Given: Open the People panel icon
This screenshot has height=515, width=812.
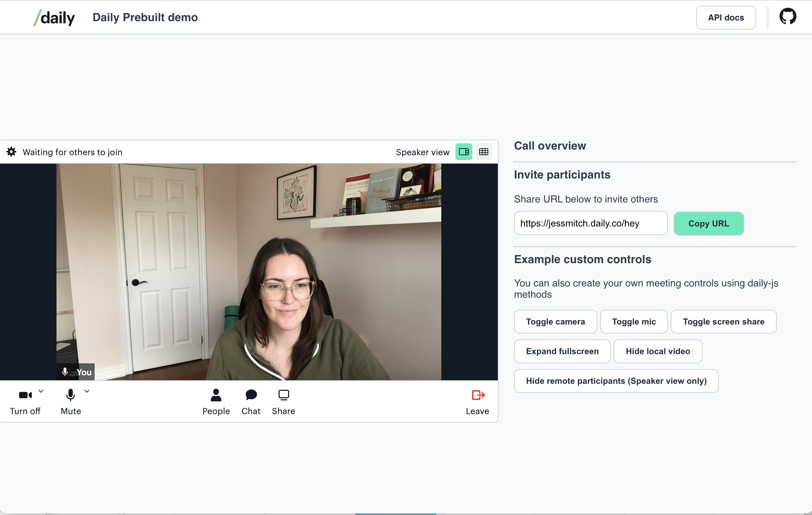Looking at the screenshot, I should 216,395.
